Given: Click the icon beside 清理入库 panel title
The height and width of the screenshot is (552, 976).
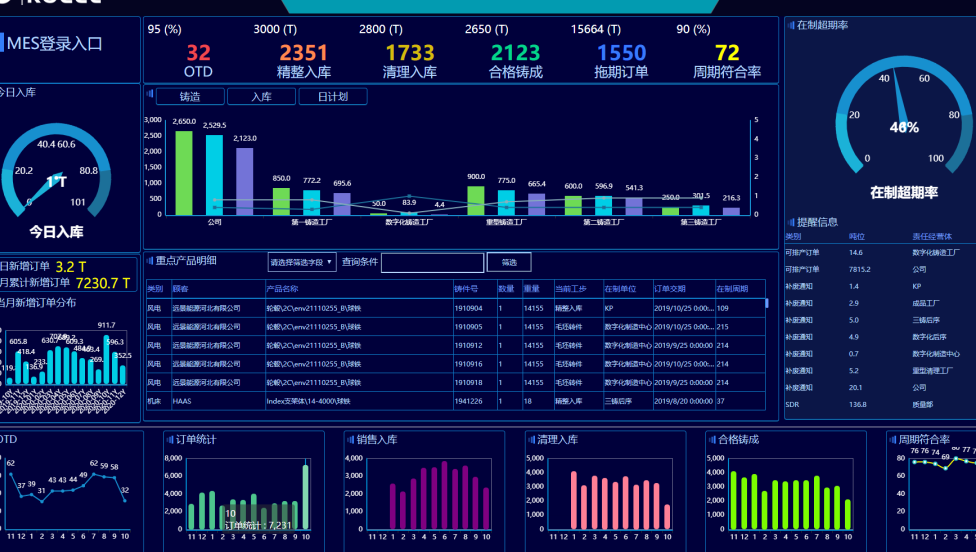Looking at the screenshot, I should click(x=531, y=439).
